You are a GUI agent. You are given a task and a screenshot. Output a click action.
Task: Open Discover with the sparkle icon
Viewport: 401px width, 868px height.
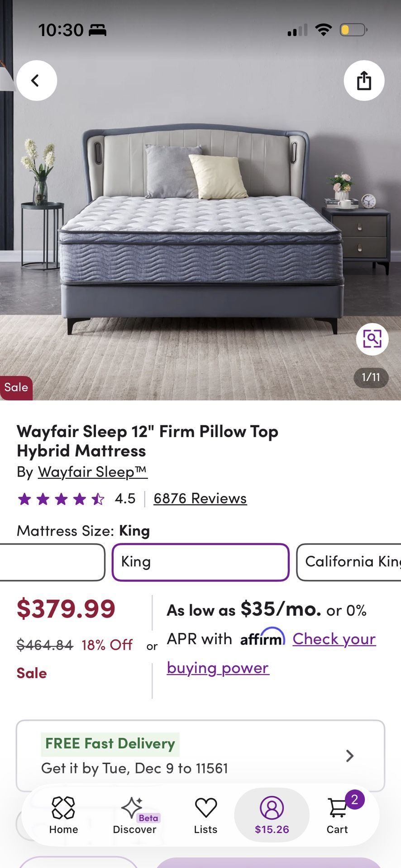(x=134, y=809)
